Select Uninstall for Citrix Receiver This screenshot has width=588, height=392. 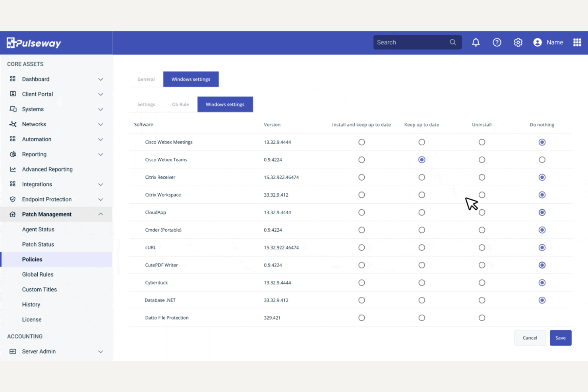[x=482, y=177]
